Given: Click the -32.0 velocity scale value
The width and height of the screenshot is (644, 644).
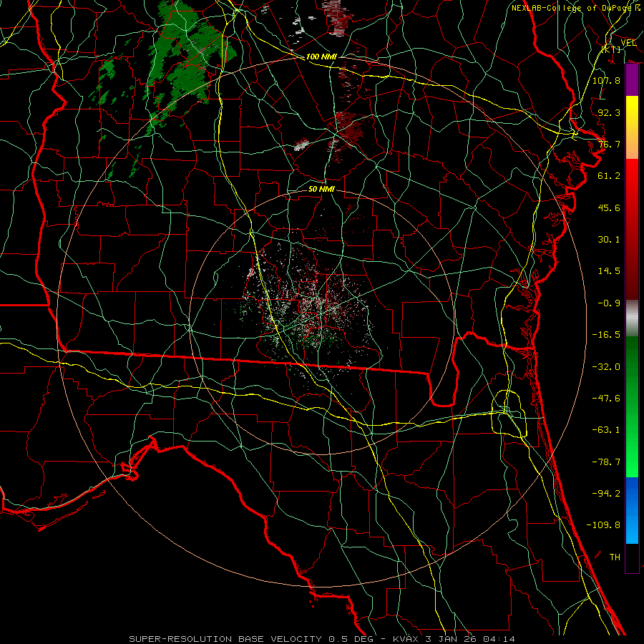Looking at the screenshot, I should pyautogui.click(x=606, y=367).
